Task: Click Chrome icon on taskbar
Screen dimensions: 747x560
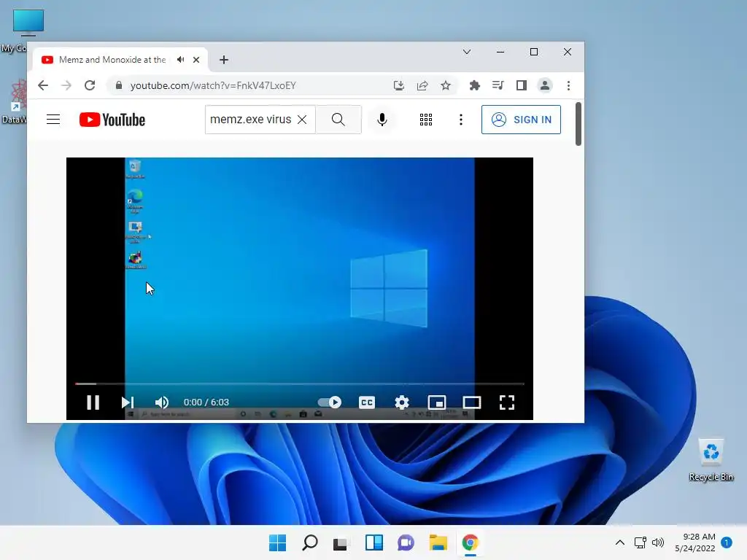Action: pos(471,542)
